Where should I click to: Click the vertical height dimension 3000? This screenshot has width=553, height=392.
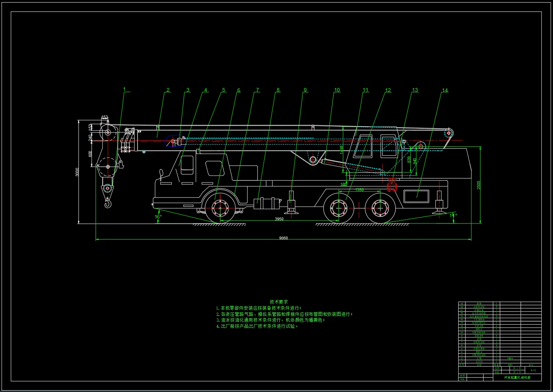click(x=77, y=172)
